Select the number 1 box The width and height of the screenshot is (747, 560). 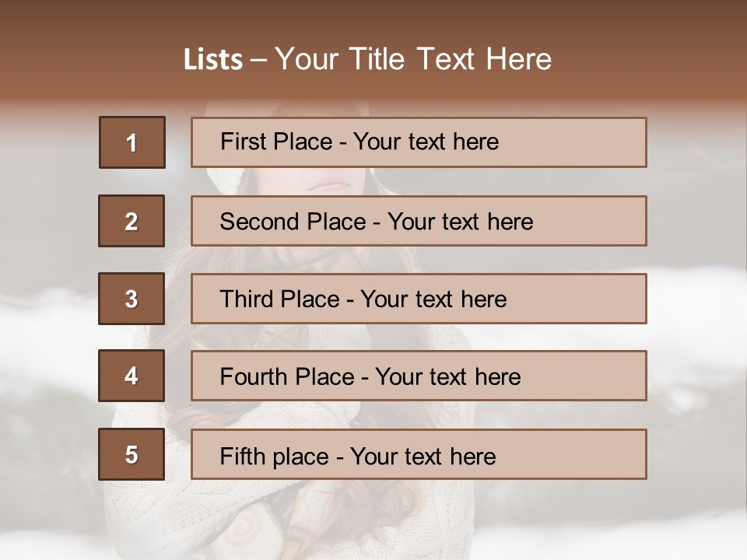point(132,142)
